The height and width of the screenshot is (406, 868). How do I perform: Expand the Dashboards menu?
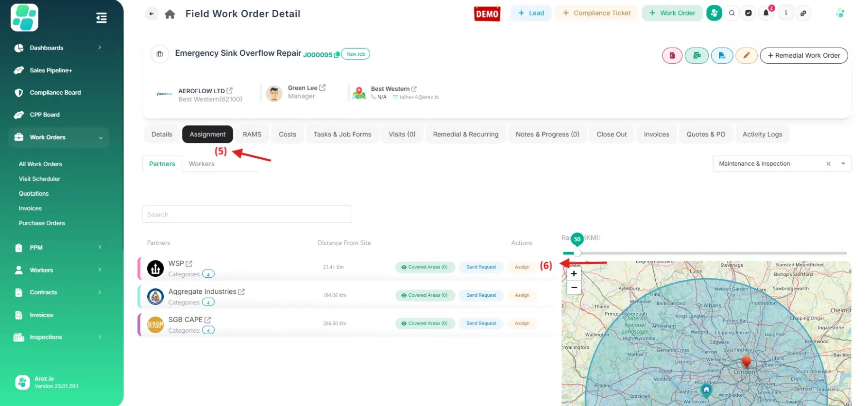59,48
